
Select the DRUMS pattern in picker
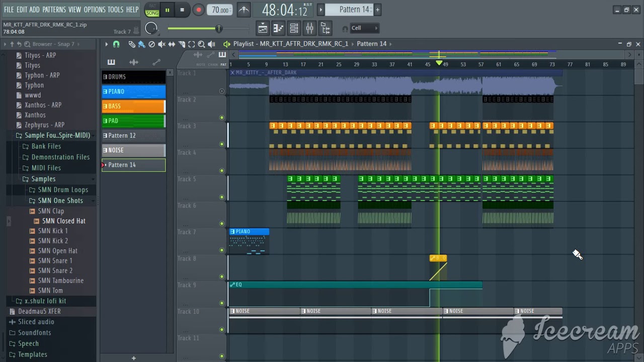pos(134,77)
